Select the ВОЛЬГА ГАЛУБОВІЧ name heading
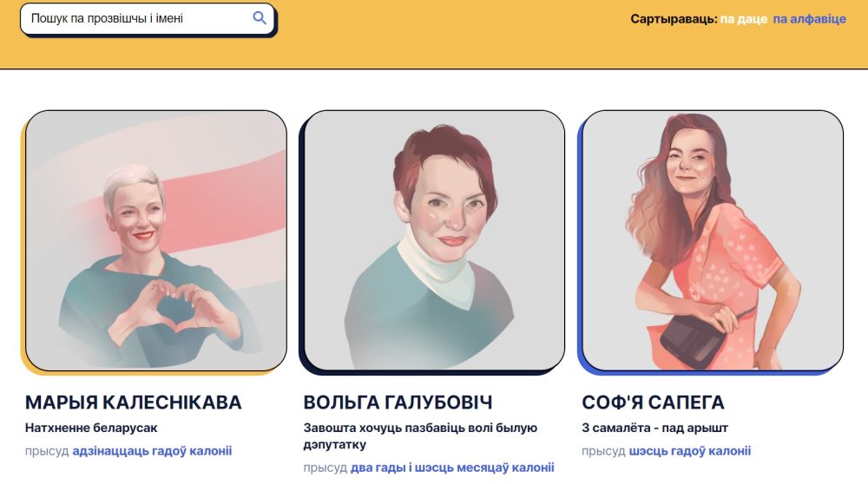 coord(398,402)
